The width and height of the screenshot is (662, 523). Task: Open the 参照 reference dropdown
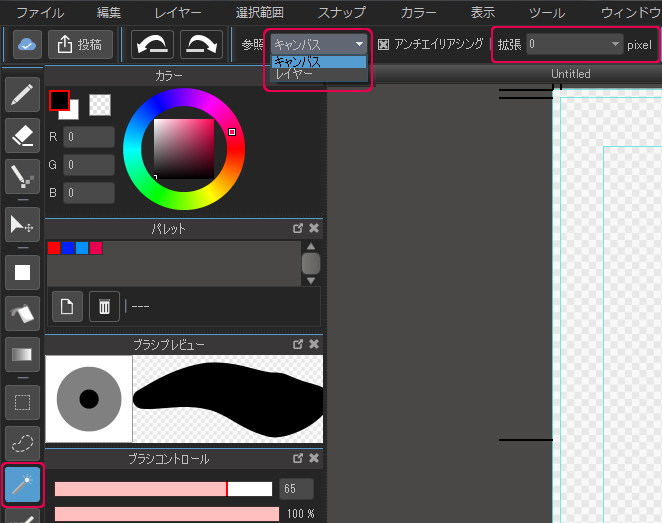click(319, 44)
